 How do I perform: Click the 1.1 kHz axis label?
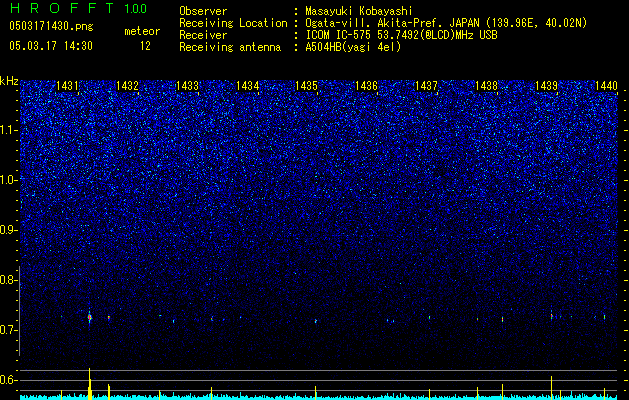[x=8, y=130]
